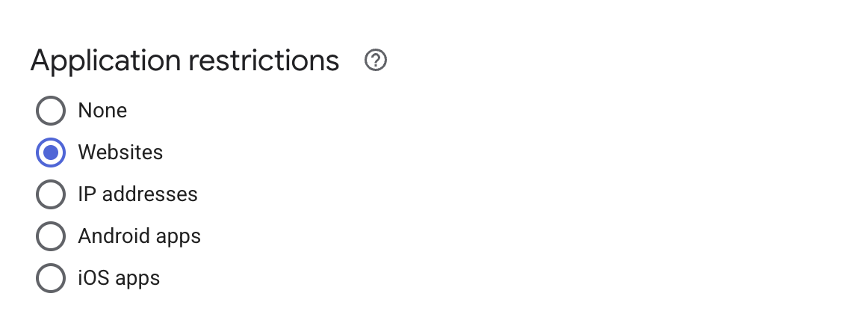Keep restriction set to Websites
Screen dimensions: 868x320
tap(50, 153)
